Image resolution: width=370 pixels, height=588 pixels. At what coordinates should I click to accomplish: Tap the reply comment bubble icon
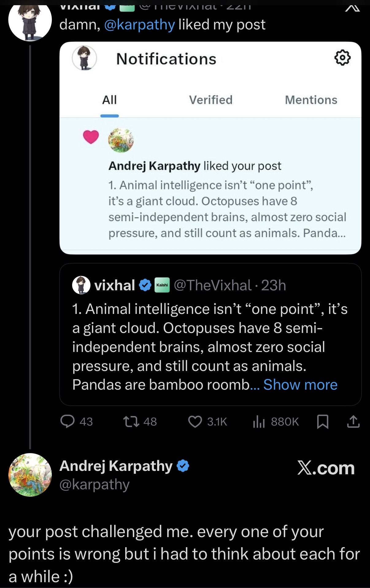click(x=67, y=422)
